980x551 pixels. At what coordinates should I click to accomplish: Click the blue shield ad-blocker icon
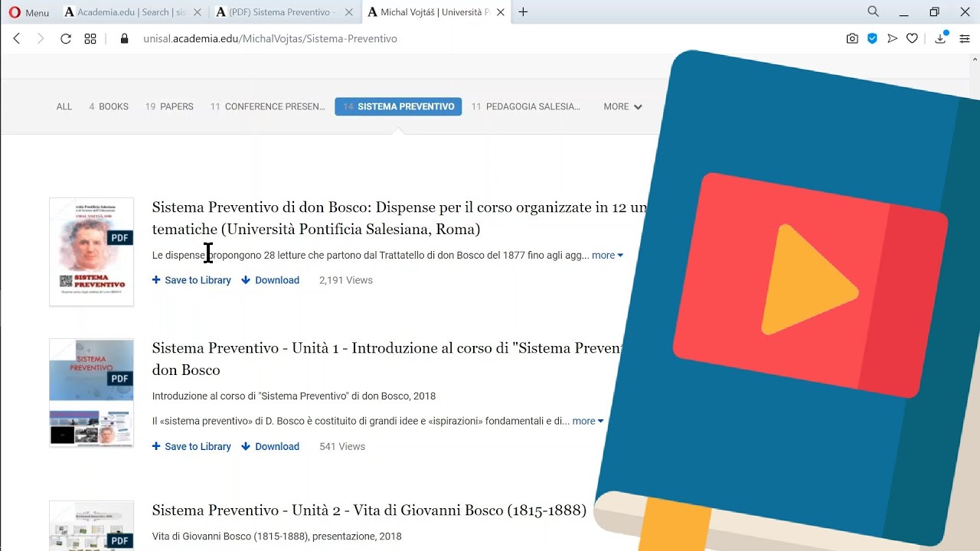pyautogui.click(x=872, y=38)
